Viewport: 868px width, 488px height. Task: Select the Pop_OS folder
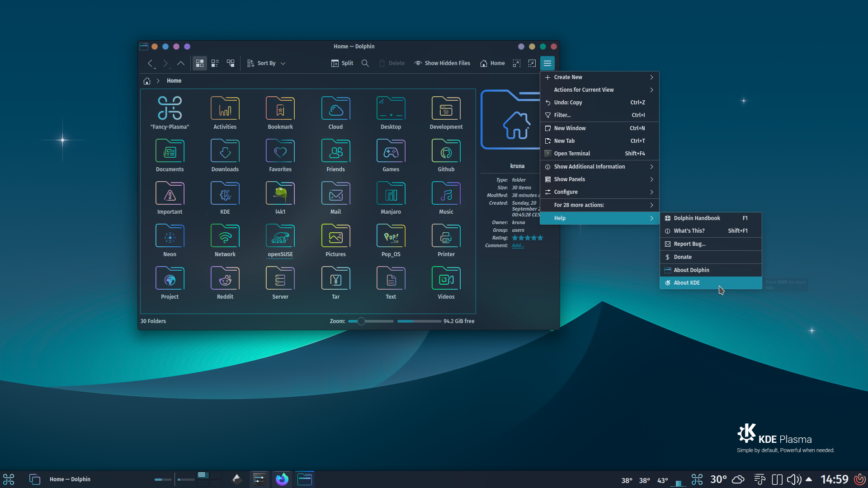391,240
